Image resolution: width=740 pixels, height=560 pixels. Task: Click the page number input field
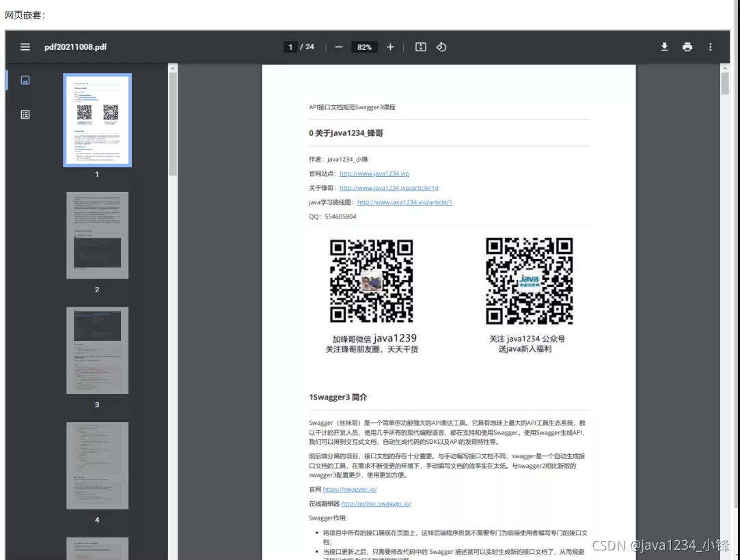pos(290,46)
